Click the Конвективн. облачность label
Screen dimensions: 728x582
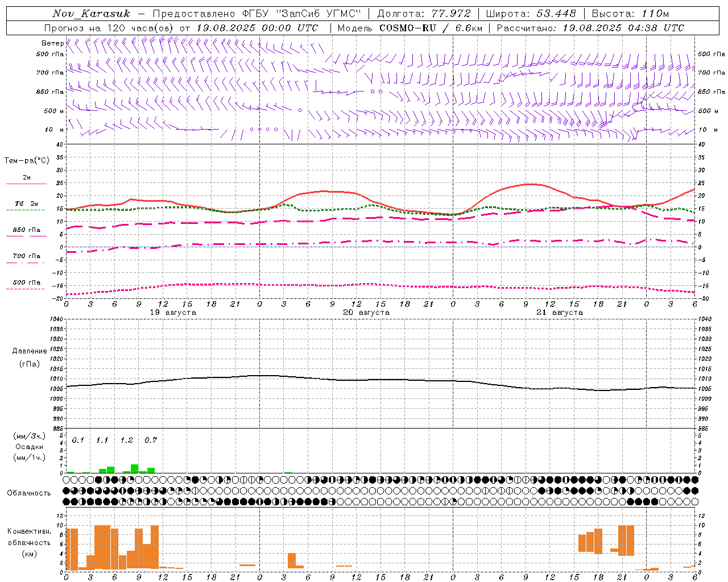click(29, 537)
